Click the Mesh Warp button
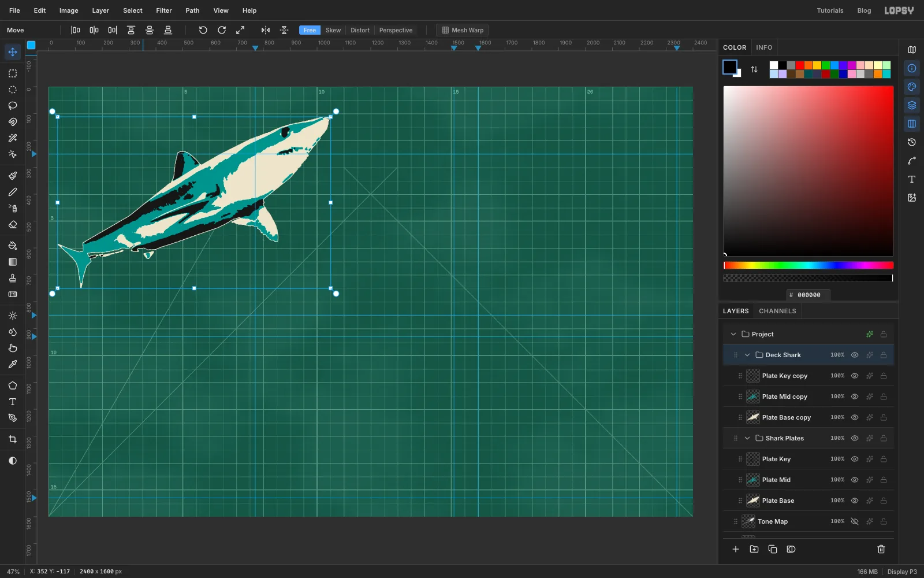This screenshot has width=924, height=578. click(463, 30)
